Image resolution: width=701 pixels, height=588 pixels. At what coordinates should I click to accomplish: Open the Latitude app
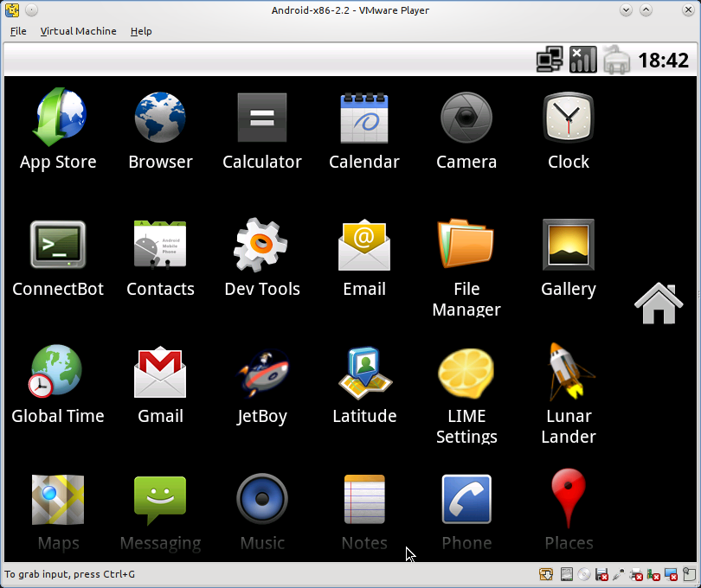363,384
